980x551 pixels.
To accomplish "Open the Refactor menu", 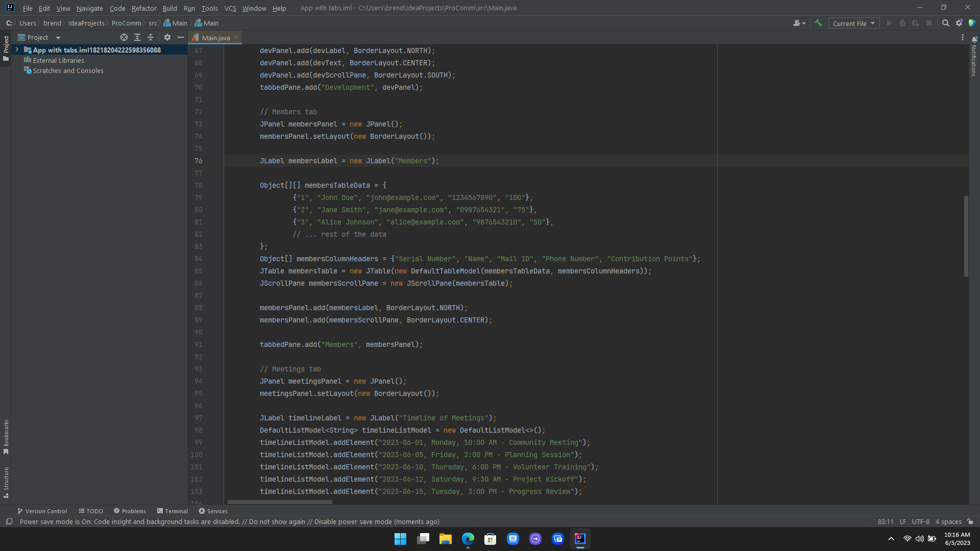I will (143, 8).
